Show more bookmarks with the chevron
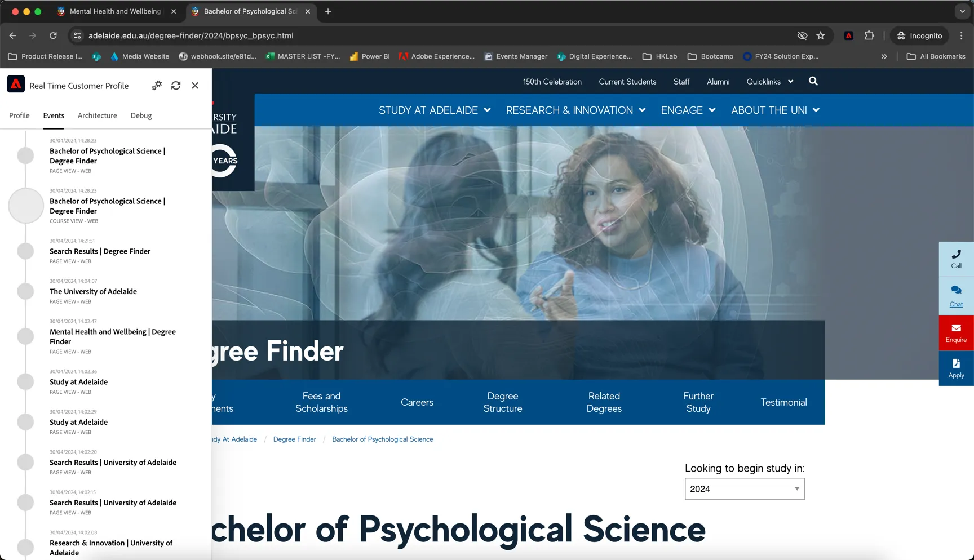The height and width of the screenshot is (560, 974). 884,56
